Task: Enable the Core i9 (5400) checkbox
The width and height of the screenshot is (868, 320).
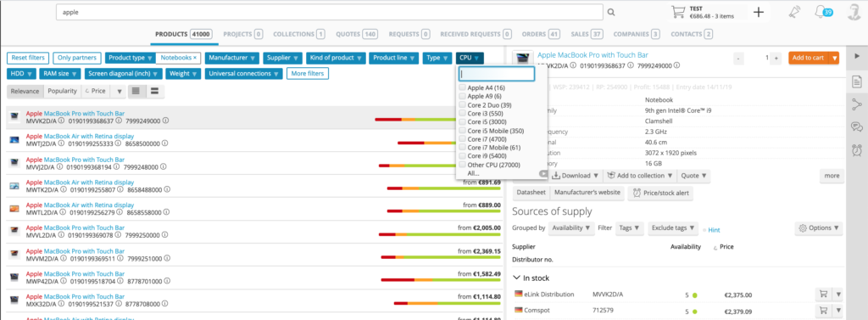Action: click(x=462, y=156)
